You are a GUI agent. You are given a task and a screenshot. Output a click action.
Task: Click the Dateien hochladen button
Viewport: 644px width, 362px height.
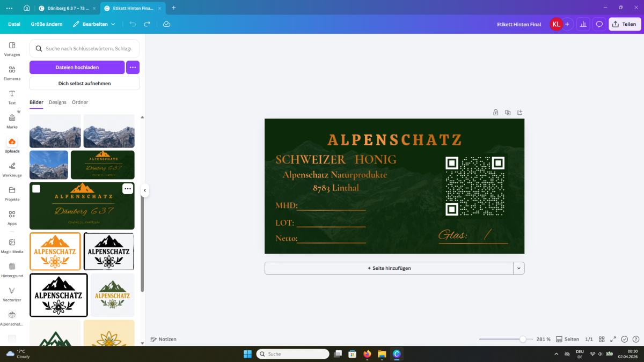[77, 67]
